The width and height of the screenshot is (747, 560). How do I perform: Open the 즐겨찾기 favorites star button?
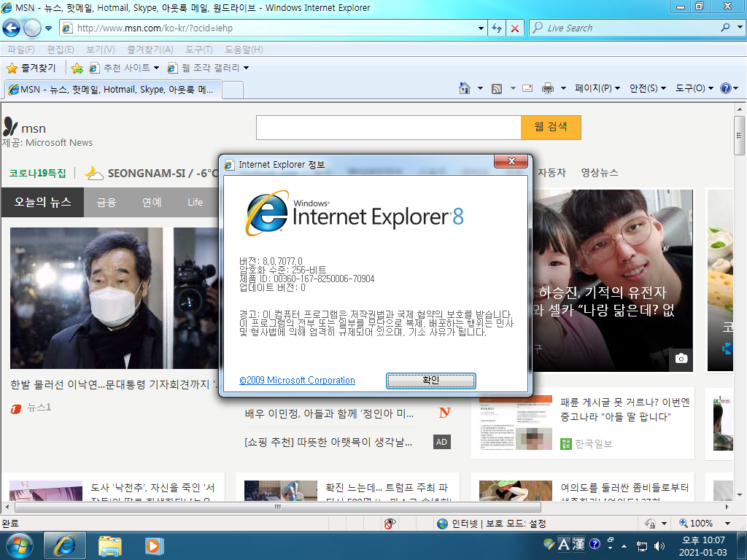(x=31, y=68)
